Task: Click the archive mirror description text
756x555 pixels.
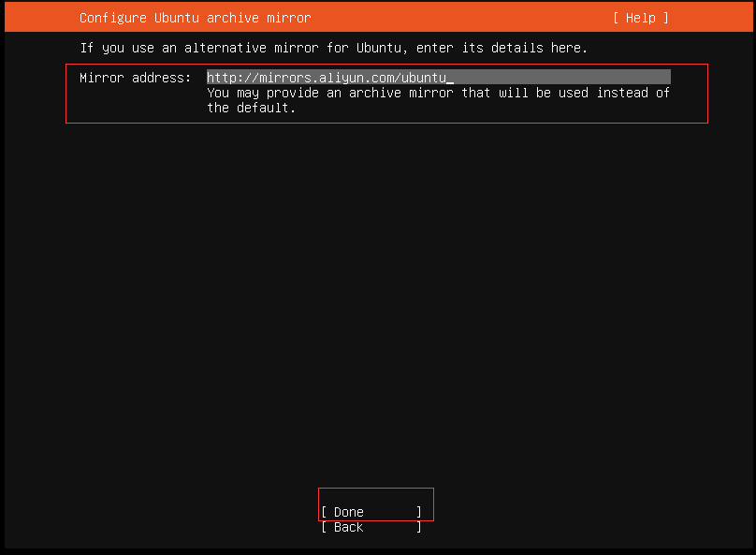Action: 438,99
